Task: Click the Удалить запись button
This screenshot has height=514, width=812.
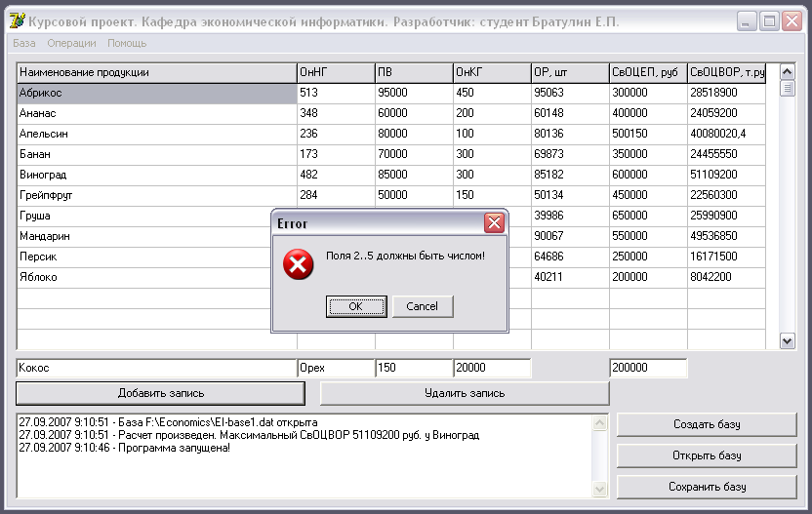Action: [x=465, y=393]
